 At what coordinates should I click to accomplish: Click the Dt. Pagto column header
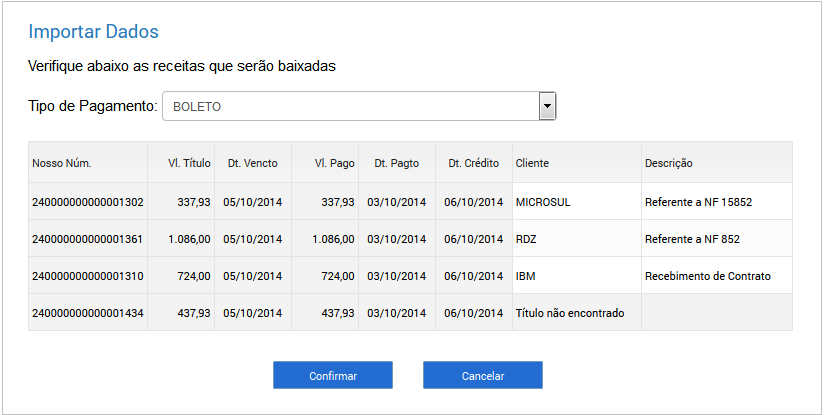(x=397, y=163)
